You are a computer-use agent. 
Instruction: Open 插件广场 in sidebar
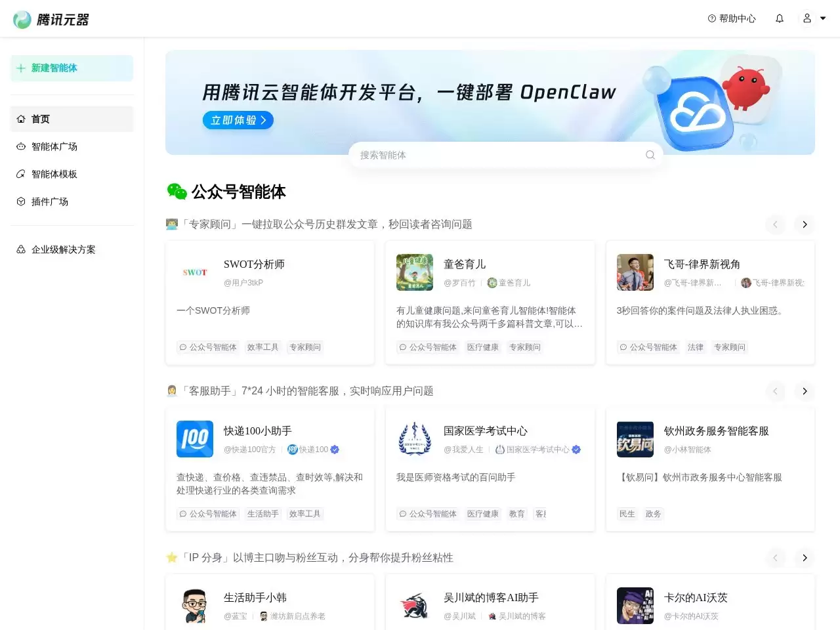(72, 201)
